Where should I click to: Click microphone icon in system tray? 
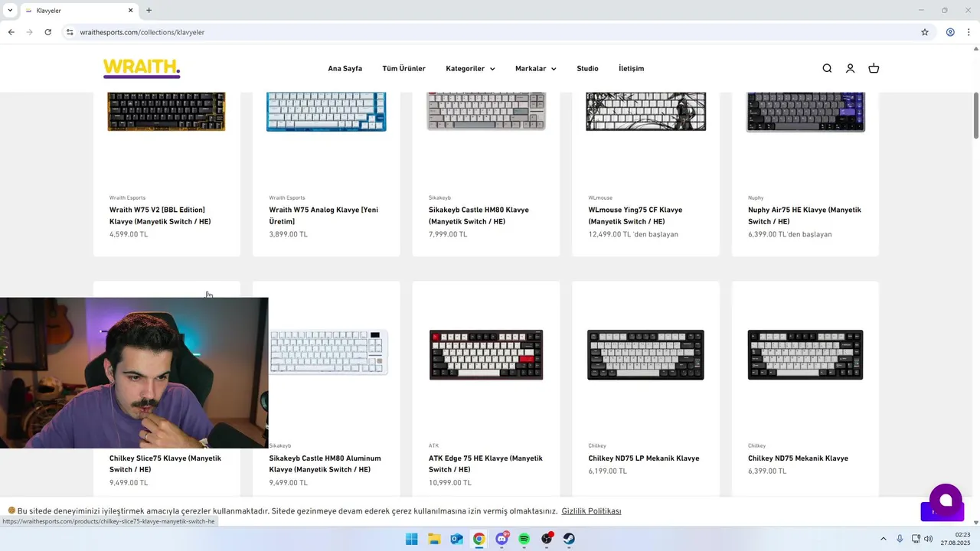[900, 539]
